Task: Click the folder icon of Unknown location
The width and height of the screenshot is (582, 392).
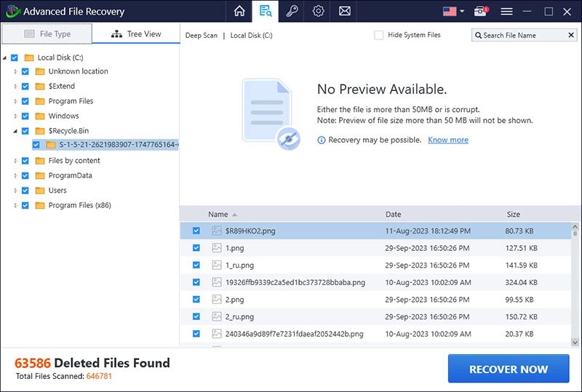Action: point(40,71)
